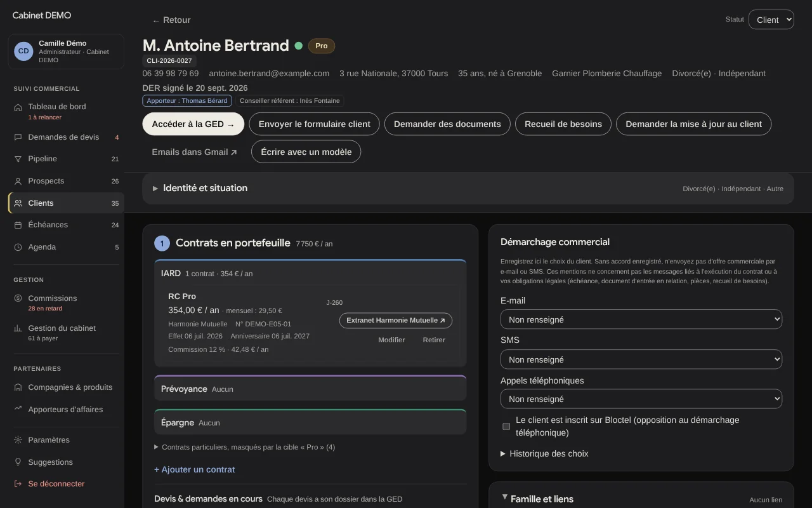Viewport: 812px width, 508px height.
Task: Click the Pro badge beside the client name
Action: tap(322, 46)
